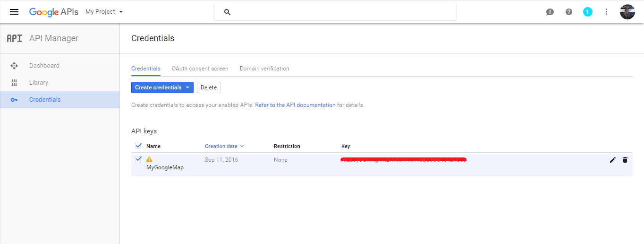Viewport: 644px width, 244px height.
Task: Click the Key column header
Action: point(346,146)
